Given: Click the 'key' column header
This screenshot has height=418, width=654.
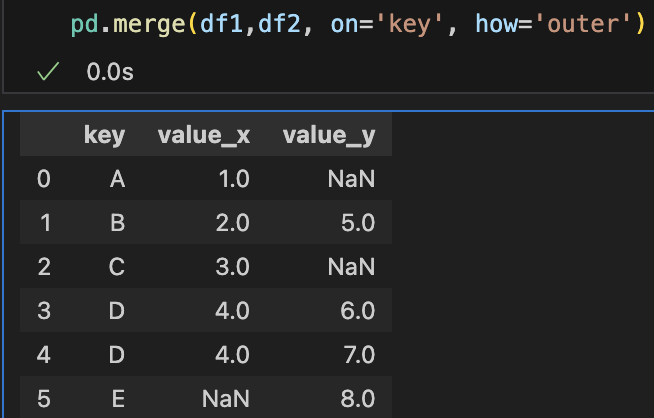Looking at the screenshot, I should 104,136.
